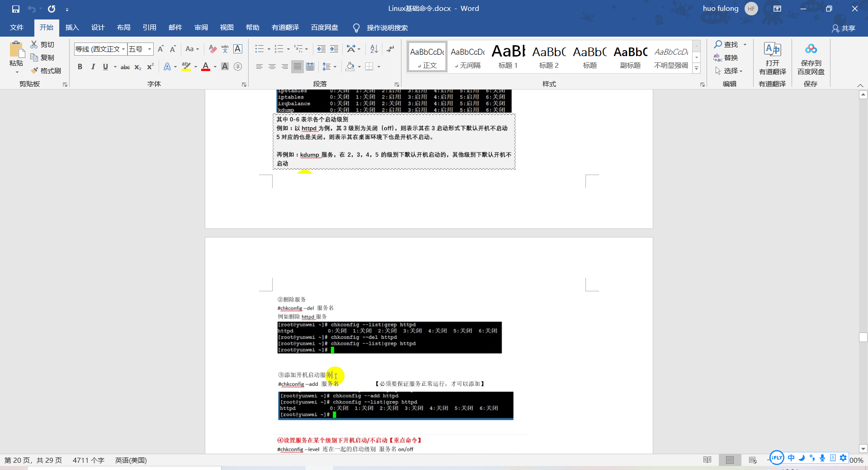
Task: Click the Enclose Characters icon
Action: pyautogui.click(x=238, y=66)
